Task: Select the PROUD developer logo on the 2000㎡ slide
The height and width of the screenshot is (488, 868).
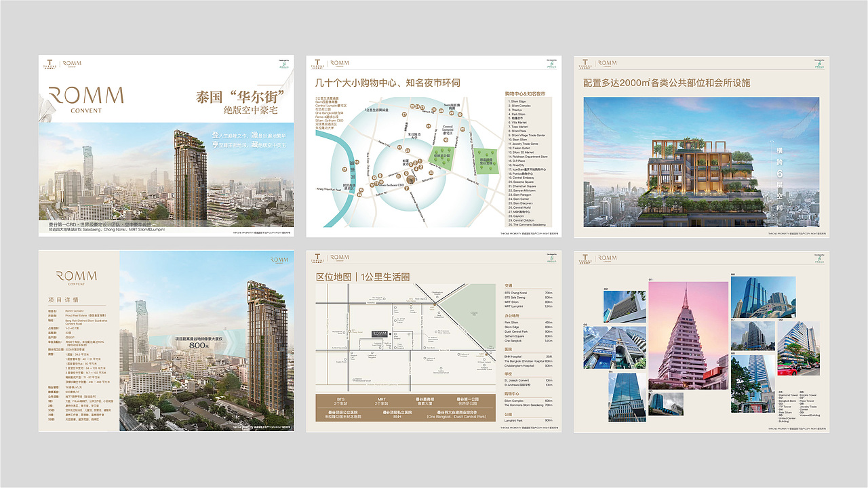Action: click(818, 64)
